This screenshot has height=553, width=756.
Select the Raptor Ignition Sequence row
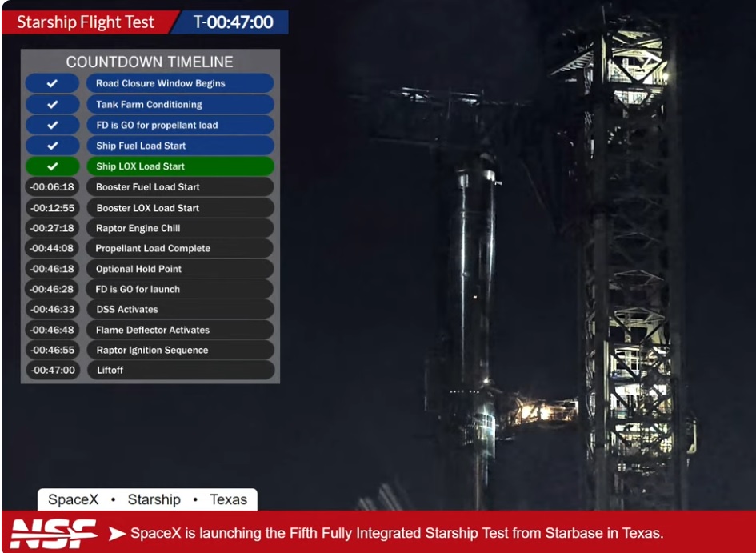(180, 350)
